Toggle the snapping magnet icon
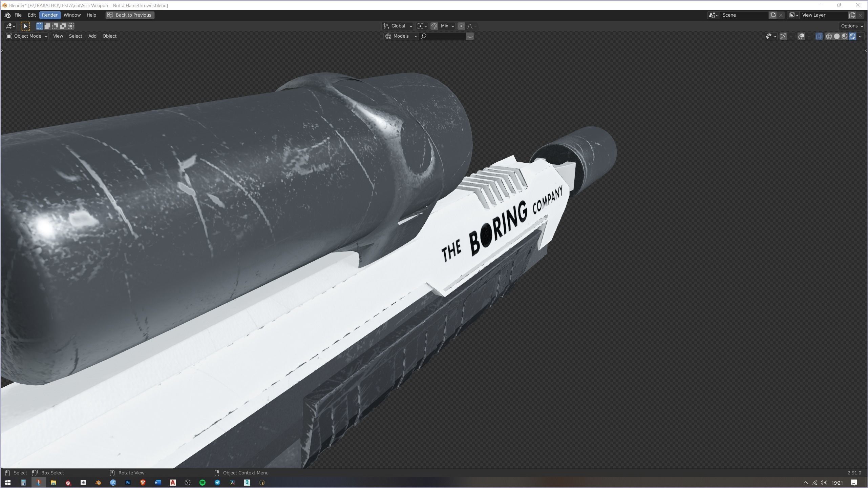The image size is (868, 488). pos(434,26)
